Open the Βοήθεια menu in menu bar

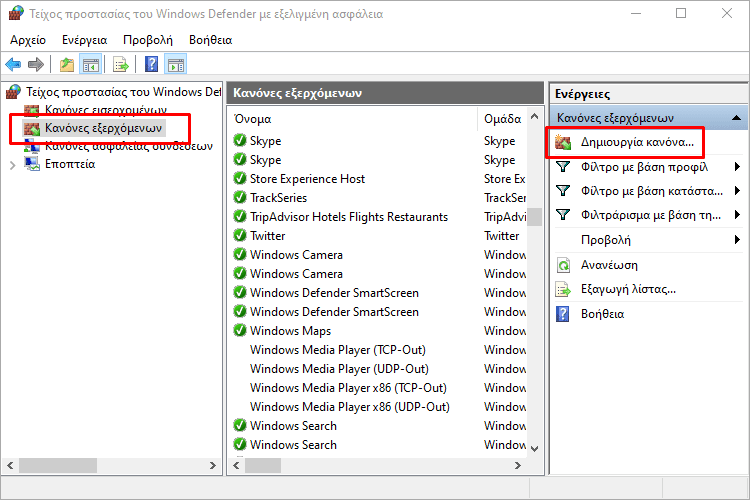point(210,40)
